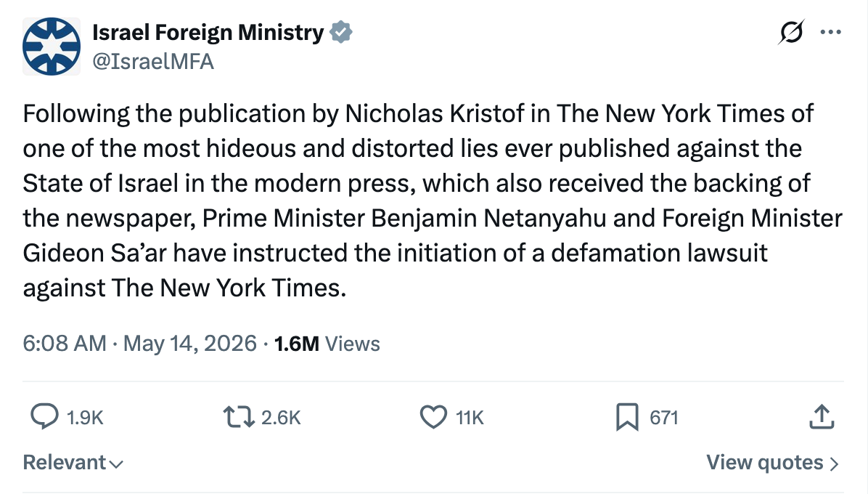Click the blue verified badge icon
Image resolution: width=868 pixels, height=494 pixels.
(341, 32)
